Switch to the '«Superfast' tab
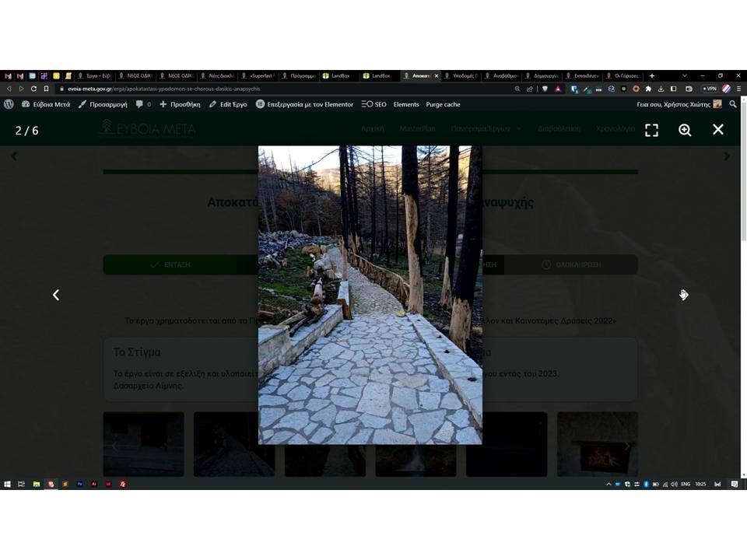Viewport: 747px width, 560px height. (x=258, y=75)
